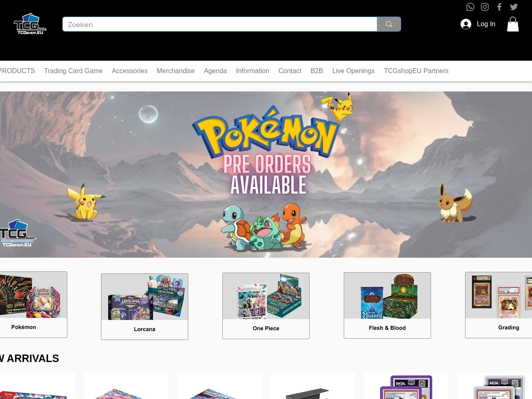Open the Merchandise navigation item
532x399 pixels.
click(175, 71)
